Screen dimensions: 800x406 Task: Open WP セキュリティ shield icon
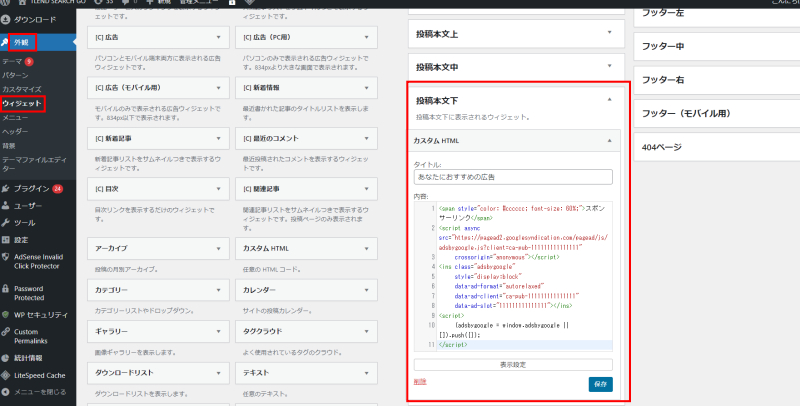click(6, 315)
